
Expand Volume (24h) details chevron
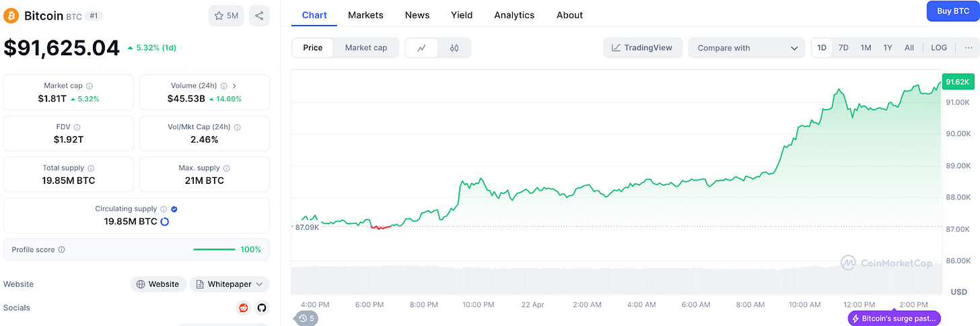click(x=234, y=86)
